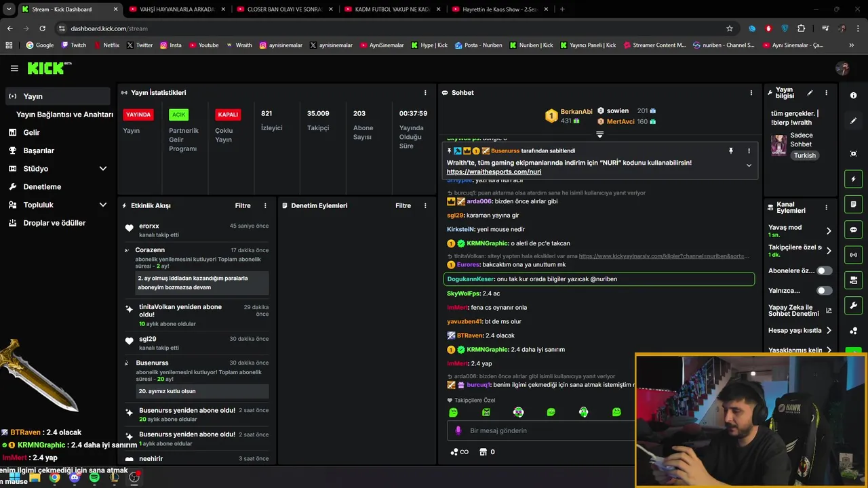Click the shop icon below message box
The height and width of the screenshot is (488, 868).
tap(483, 451)
